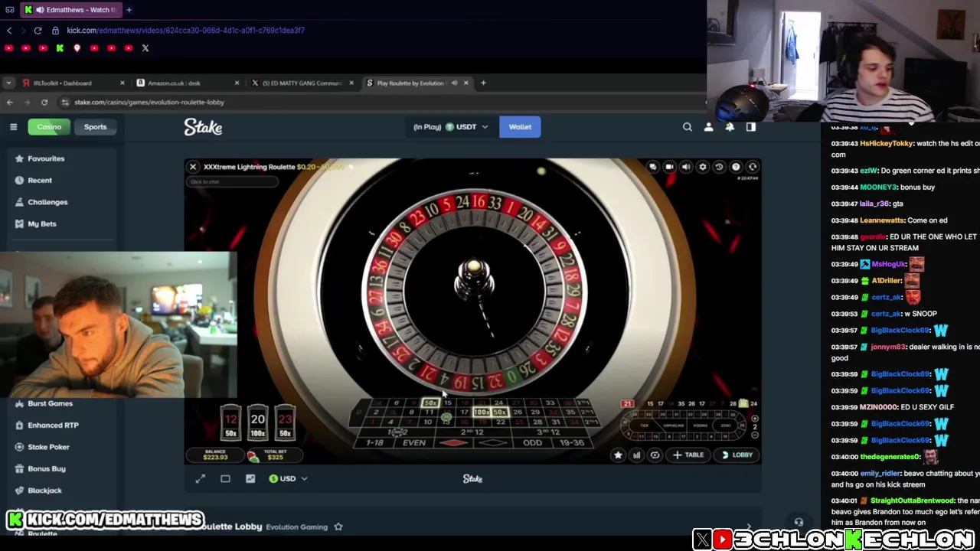Open Favourites in the Stake sidebar
The height and width of the screenshot is (551, 980).
(40, 158)
